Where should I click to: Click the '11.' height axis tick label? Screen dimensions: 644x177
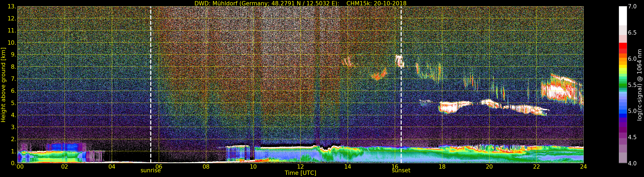(12, 31)
